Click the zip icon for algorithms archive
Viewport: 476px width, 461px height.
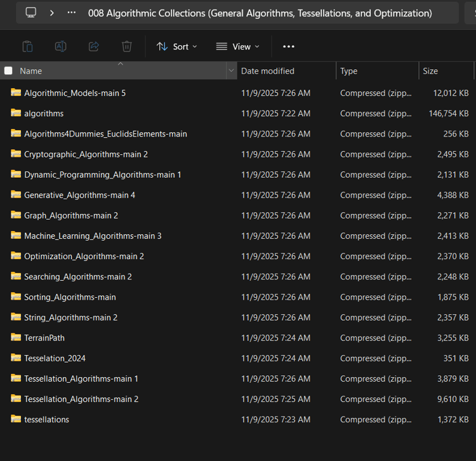pyautogui.click(x=16, y=113)
